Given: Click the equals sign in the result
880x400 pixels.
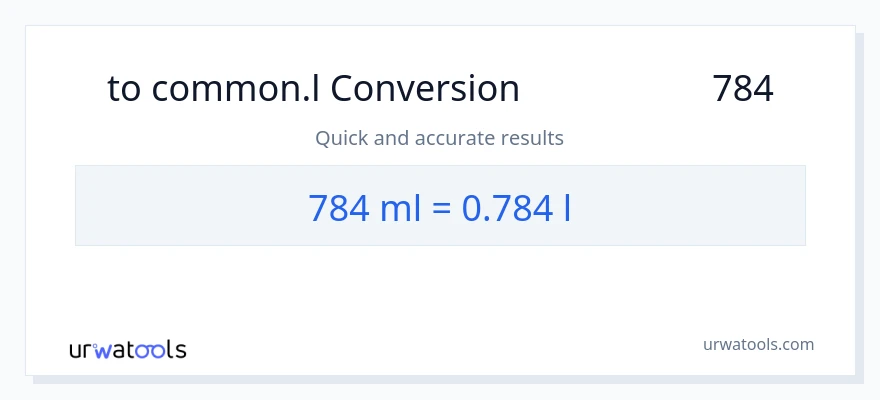Looking at the screenshot, I should (441, 208).
